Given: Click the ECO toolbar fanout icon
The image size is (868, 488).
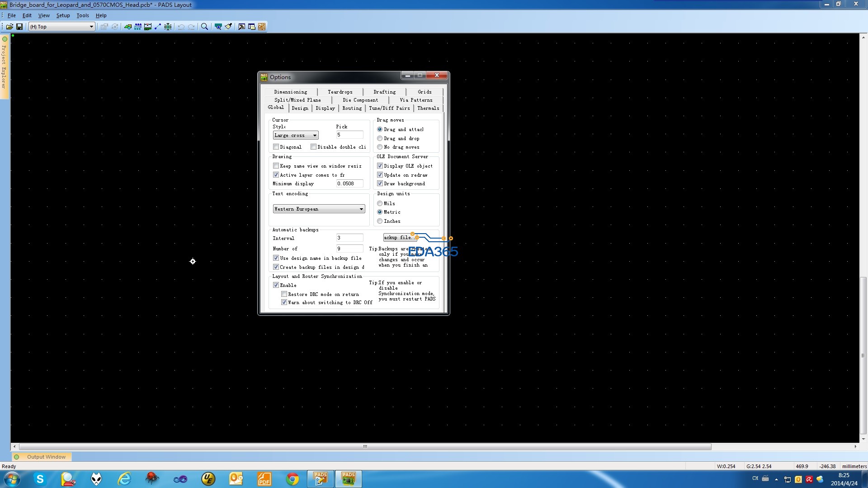Looking at the screenshot, I should [x=168, y=27].
